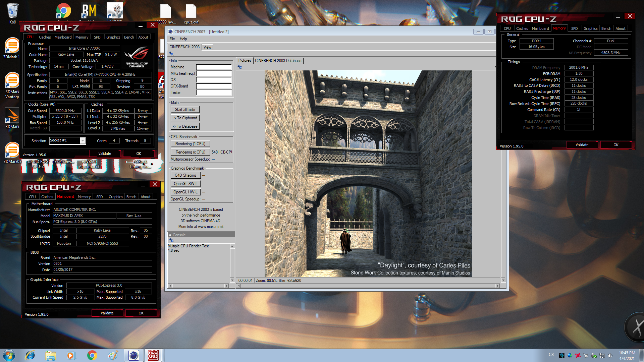Click the blue globe tray icon

pos(570,356)
